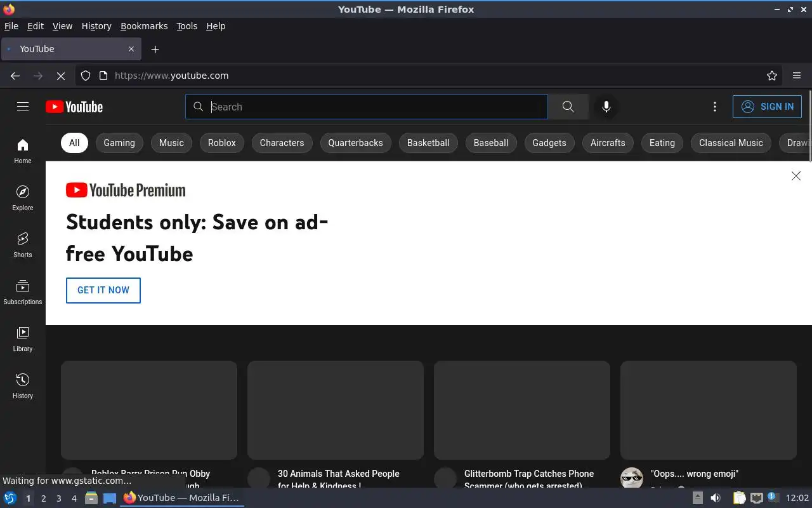Switch to workspace 2 in the taskbar
The height and width of the screenshot is (508, 812).
[43, 498]
